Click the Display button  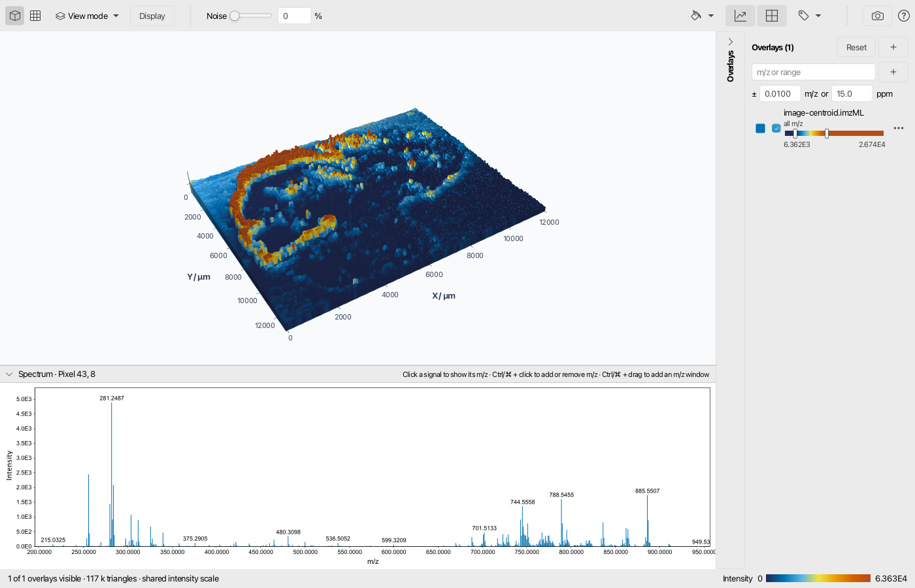[x=152, y=16]
